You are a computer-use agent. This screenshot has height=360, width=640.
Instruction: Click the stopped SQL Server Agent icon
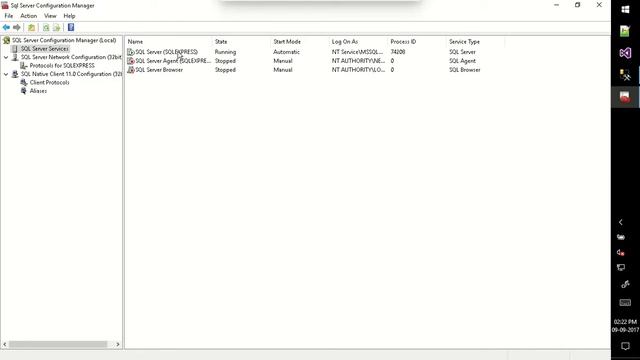pos(131,61)
